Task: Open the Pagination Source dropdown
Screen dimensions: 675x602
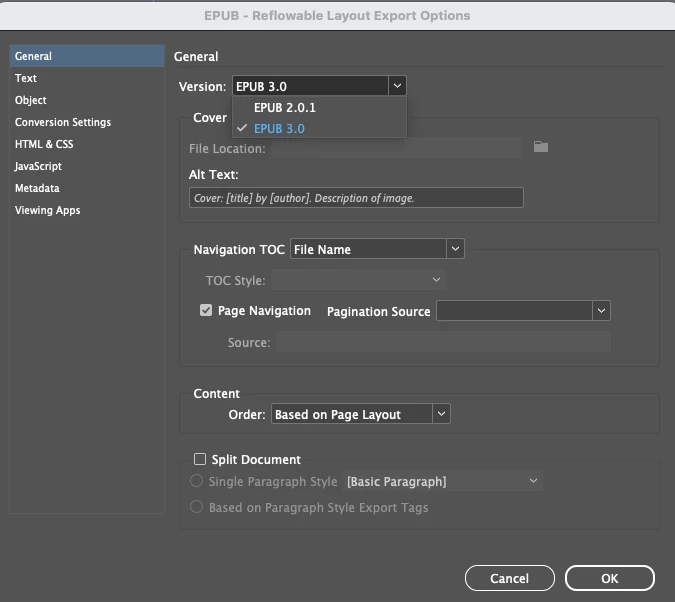Action: [x=523, y=310]
